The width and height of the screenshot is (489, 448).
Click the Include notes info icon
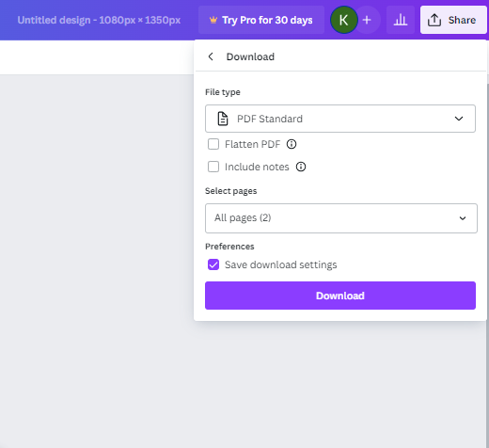tap(301, 167)
